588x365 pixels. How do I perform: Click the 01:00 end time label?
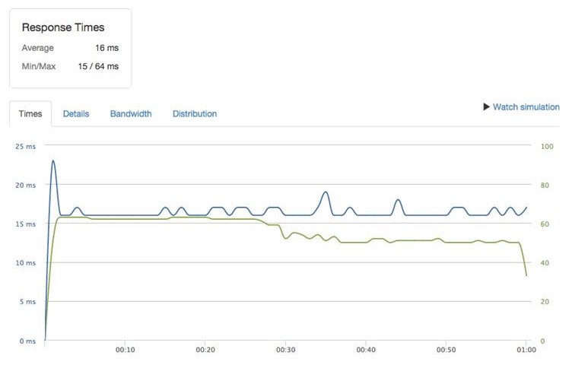coord(526,350)
